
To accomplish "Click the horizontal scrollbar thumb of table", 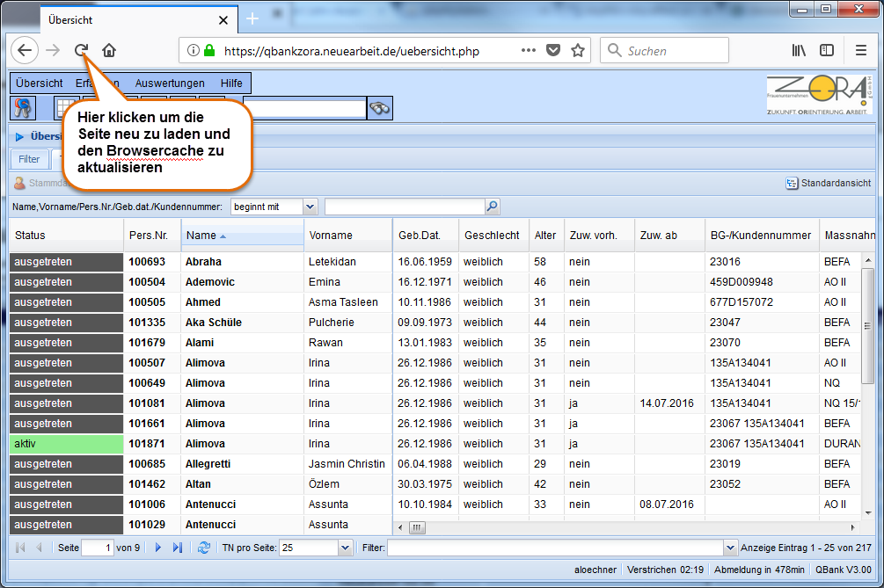I will [x=417, y=527].
